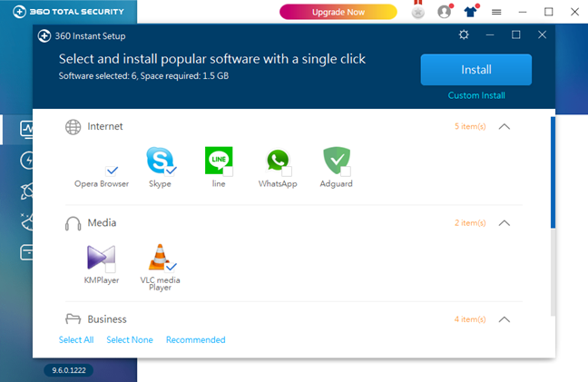This screenshot has height=382, width=588.
Task: Click the Opera Browser label
Action: coord(102,183)
